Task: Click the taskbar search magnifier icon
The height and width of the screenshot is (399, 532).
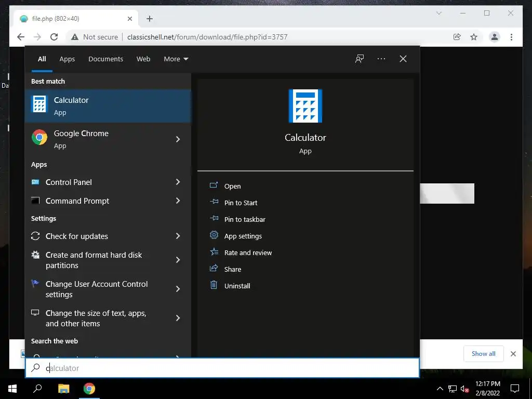Action: tap(37, 389)
